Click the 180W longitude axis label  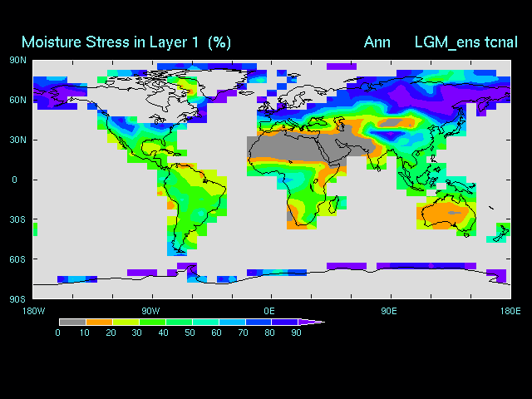coord(33,311)
